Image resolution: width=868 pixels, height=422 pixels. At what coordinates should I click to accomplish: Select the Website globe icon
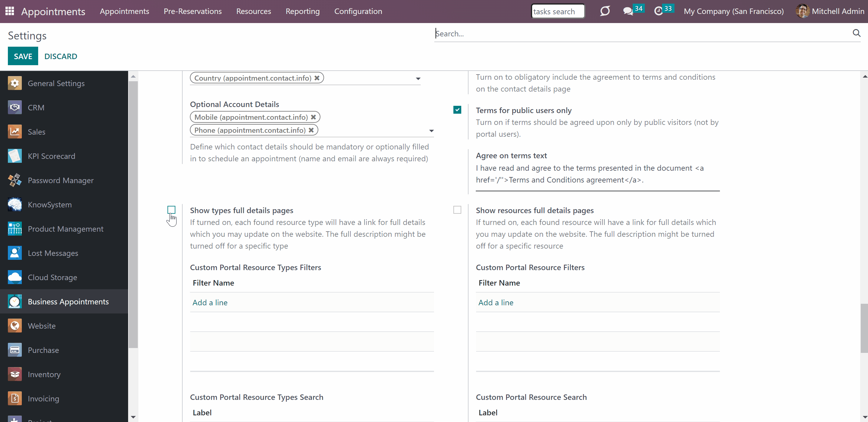pos(15,326)
